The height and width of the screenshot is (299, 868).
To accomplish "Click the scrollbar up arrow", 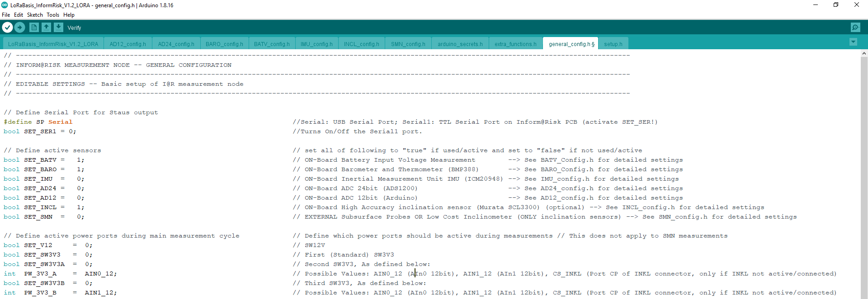I will point(864,53).
